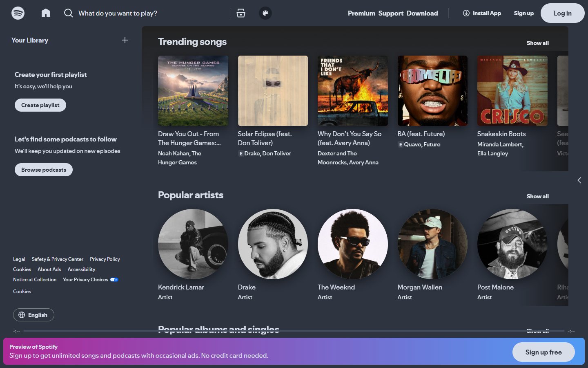Image resolution: width=588 pixels, height=368 pixels.
Task: Select Drake's circular artist photo
Action: 273,244
